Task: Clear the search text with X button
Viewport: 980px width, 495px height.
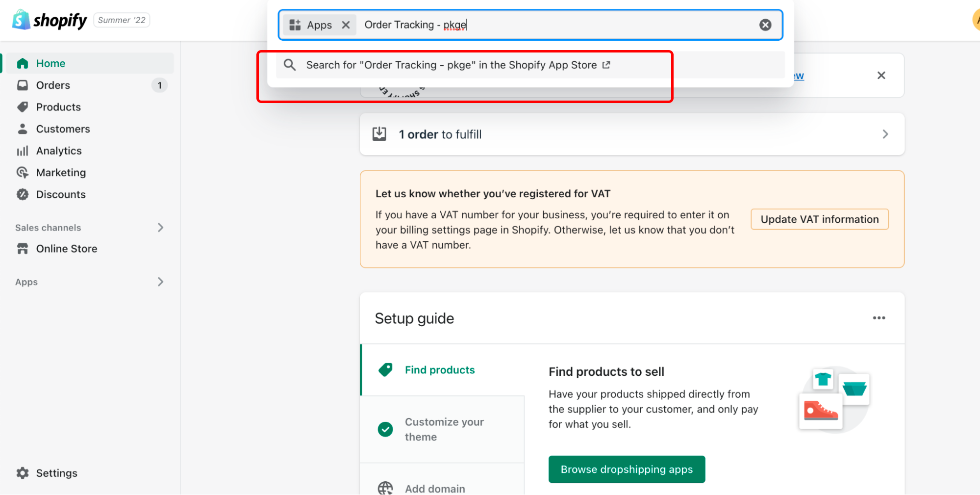Action: pyautogui.click(x=765, y=25)
